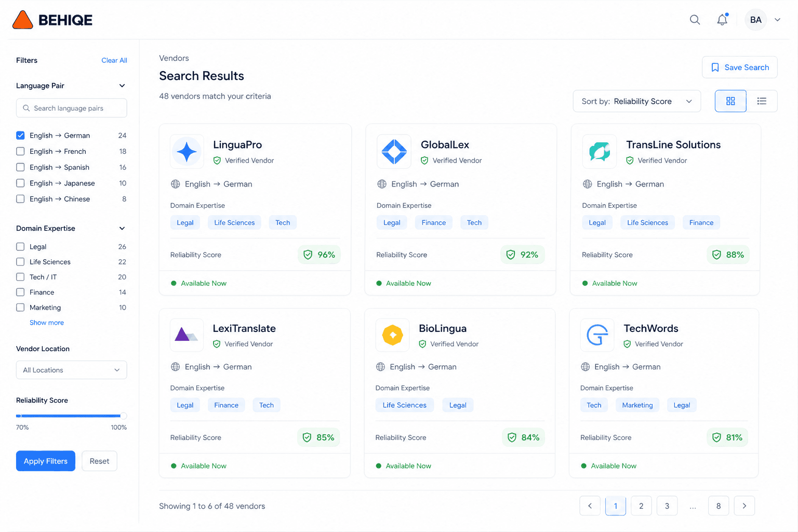798x532 pixels.
Task: Click the BA user avatar
Action: coord(756,20)
